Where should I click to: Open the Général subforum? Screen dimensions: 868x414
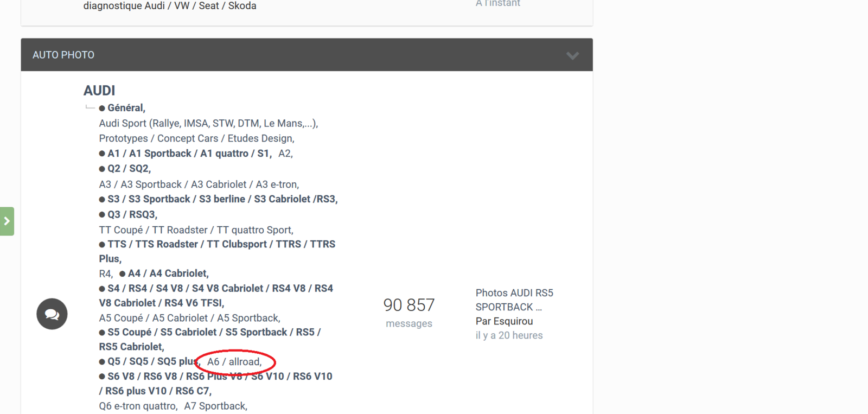[126, 108]
